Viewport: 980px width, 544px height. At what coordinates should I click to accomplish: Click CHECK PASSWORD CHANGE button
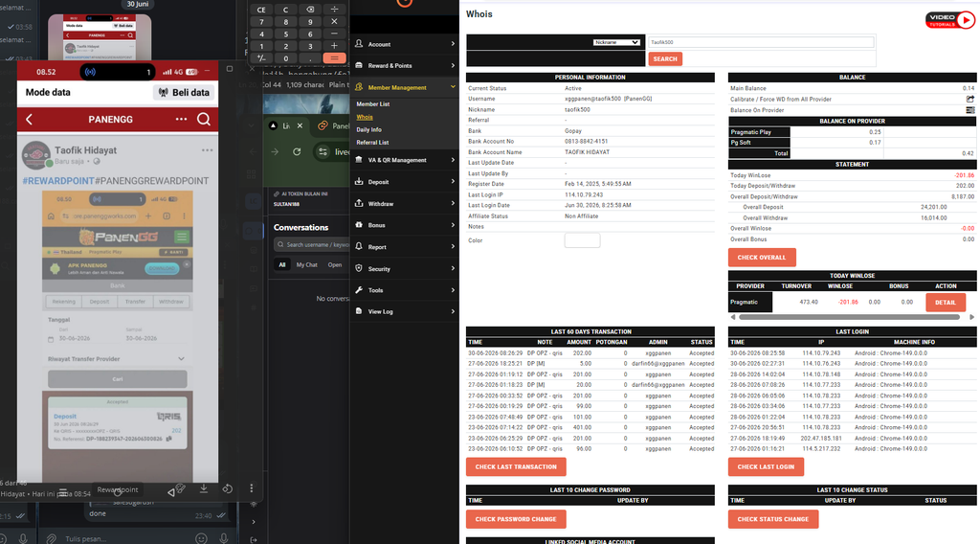(x=516, y=519)
